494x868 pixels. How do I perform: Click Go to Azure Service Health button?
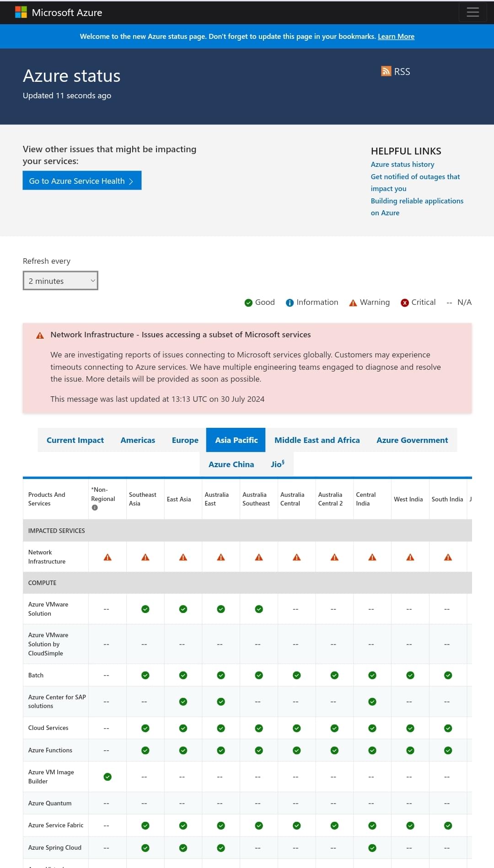[x=82, y=181]
